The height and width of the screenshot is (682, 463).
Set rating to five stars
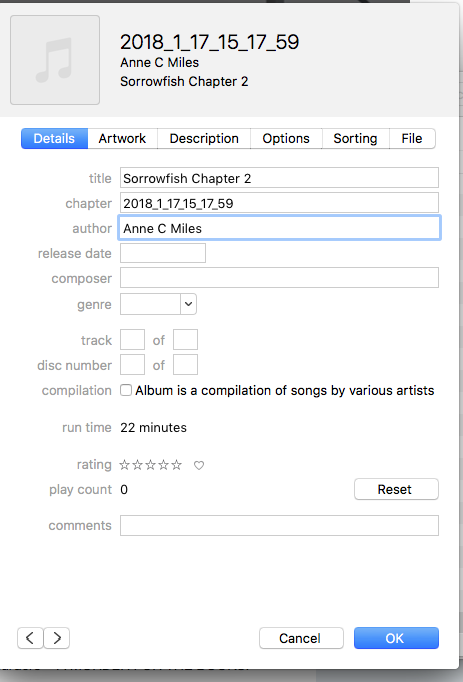[177, 465]
